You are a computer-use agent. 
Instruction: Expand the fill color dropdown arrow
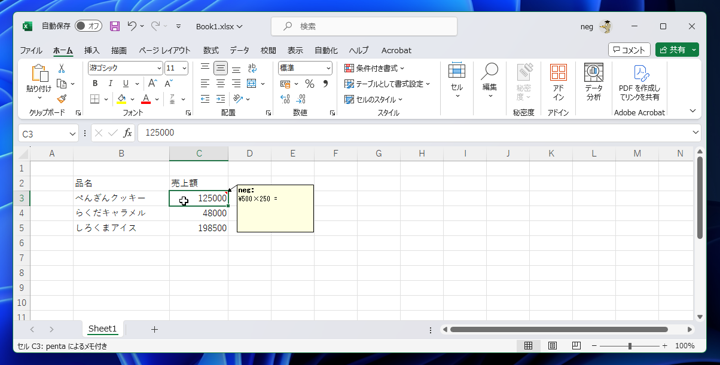132,99
